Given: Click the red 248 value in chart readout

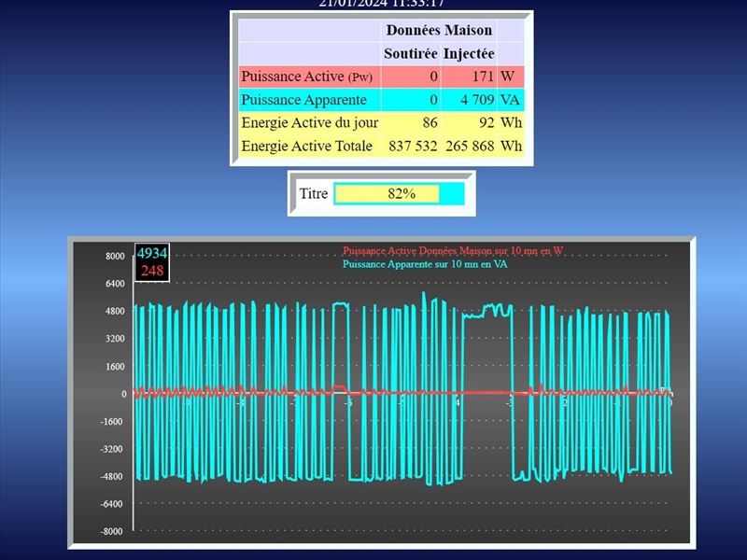Looking at the screenshot, I should tap(152, 271).
